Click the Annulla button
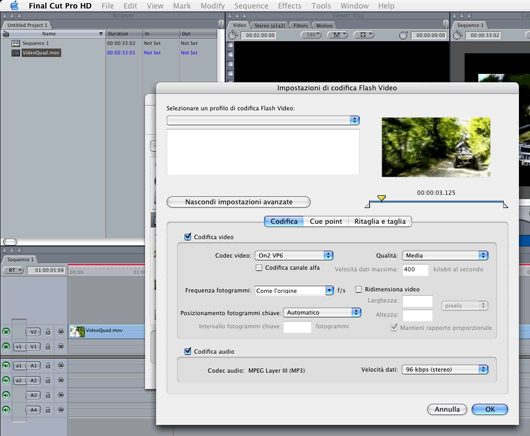The image size is (530, 436). tap(447, 409)
